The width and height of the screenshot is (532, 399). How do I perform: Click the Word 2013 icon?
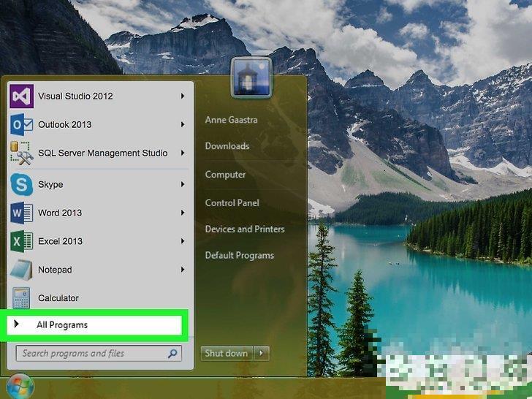pyautogui.click(x=22, y=213)
